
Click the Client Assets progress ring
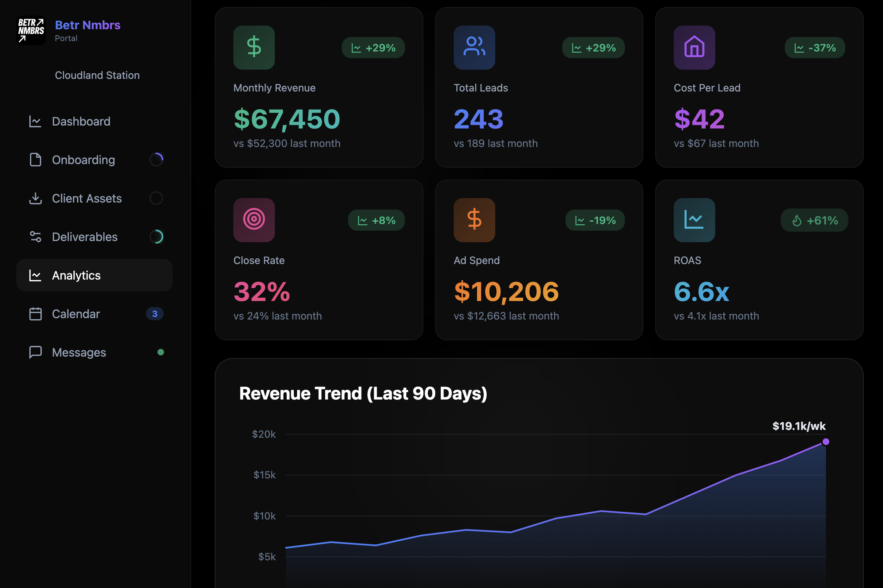(x=156, y=198)
